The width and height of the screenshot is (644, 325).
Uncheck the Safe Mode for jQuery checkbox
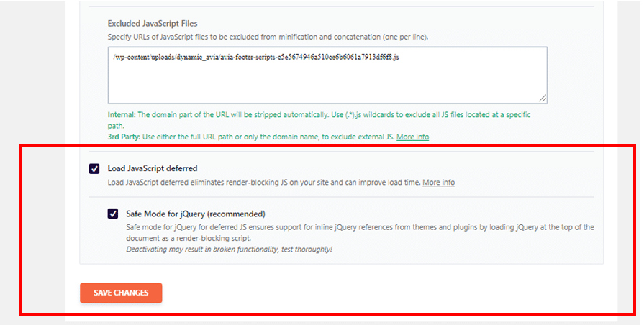click(x=113, y=214)
